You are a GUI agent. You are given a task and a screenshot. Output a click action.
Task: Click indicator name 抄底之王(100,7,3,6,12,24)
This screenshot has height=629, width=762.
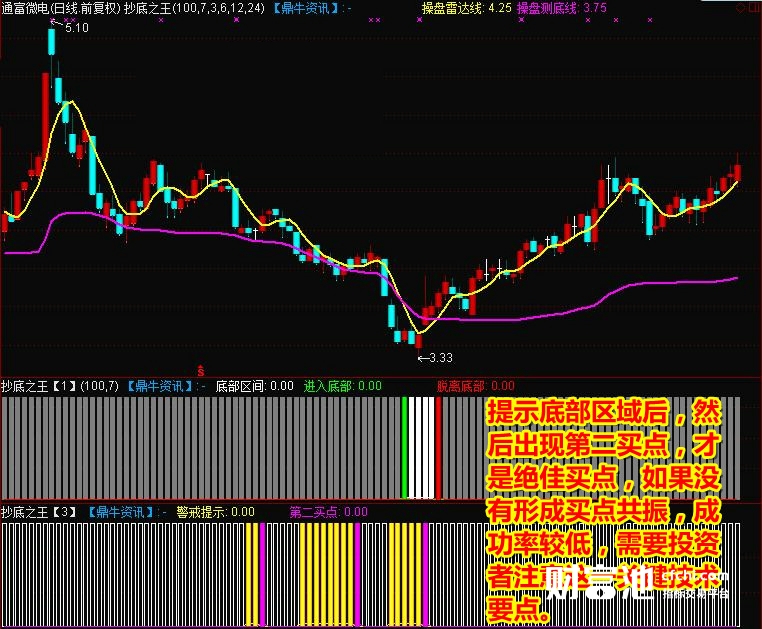194,8
